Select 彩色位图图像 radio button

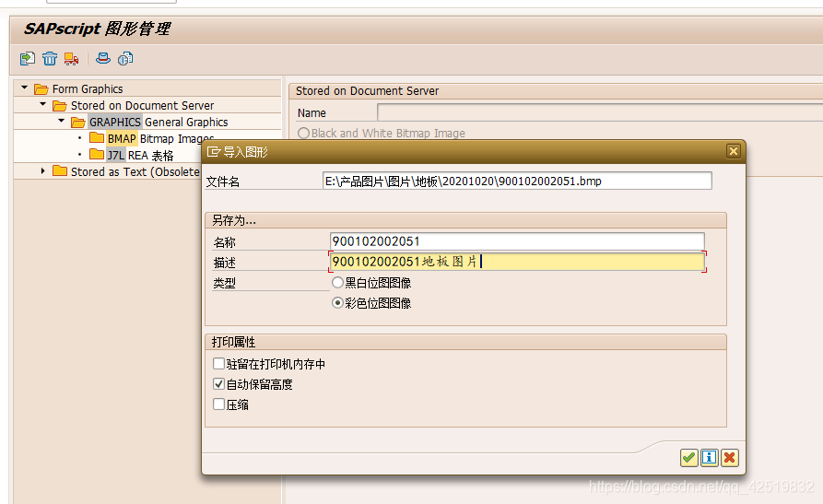(x=337, y=303)
